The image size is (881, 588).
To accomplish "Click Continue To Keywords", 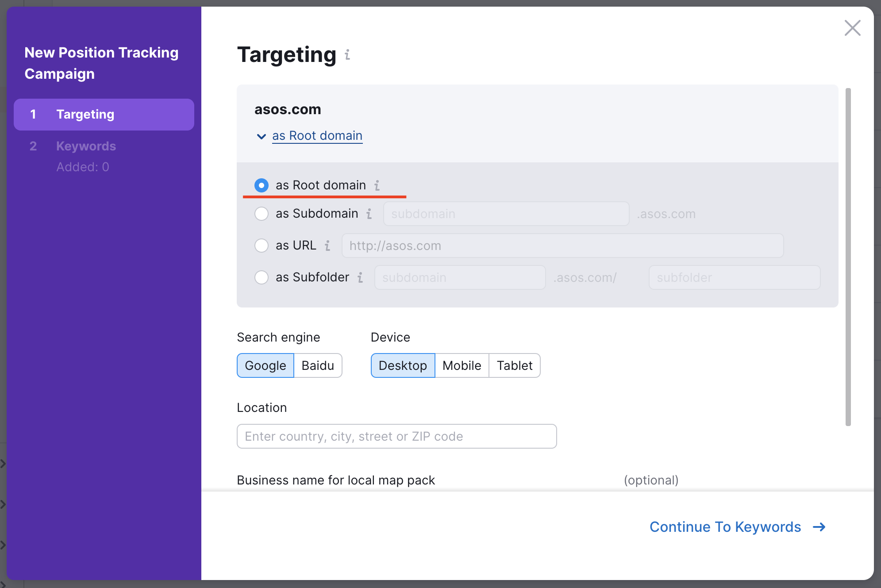I will pos(738,527).
